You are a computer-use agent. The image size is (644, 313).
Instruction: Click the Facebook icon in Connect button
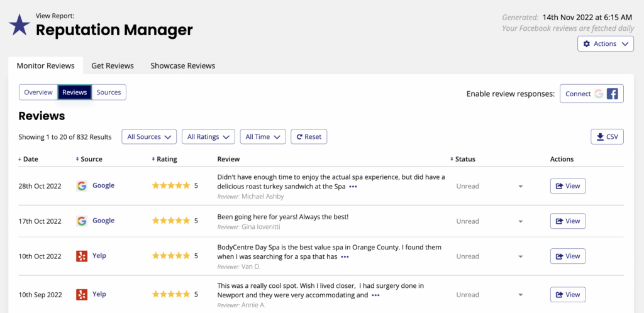613,94
